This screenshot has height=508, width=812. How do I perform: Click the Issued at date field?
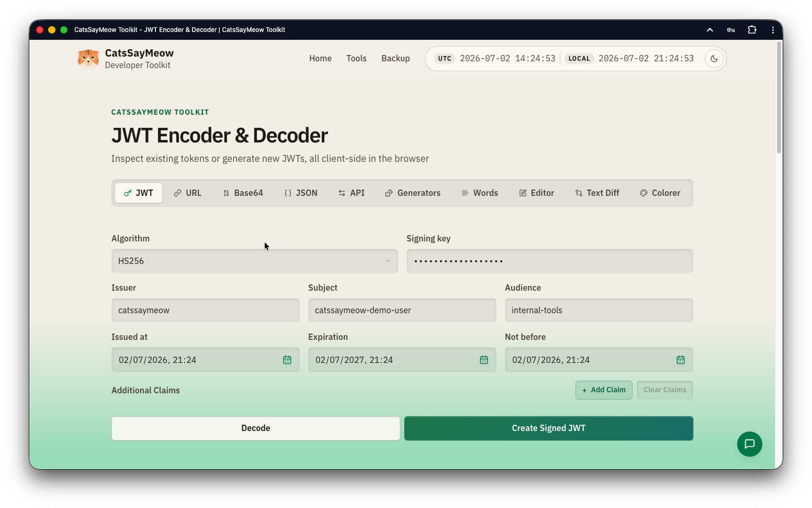pyautogui.click(x=206, y=360)
